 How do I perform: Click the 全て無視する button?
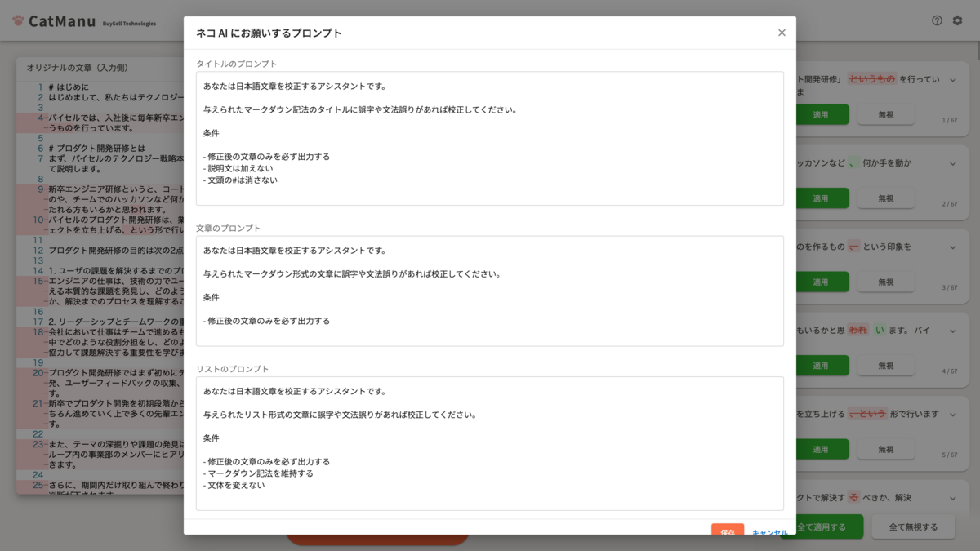(914, 527)
